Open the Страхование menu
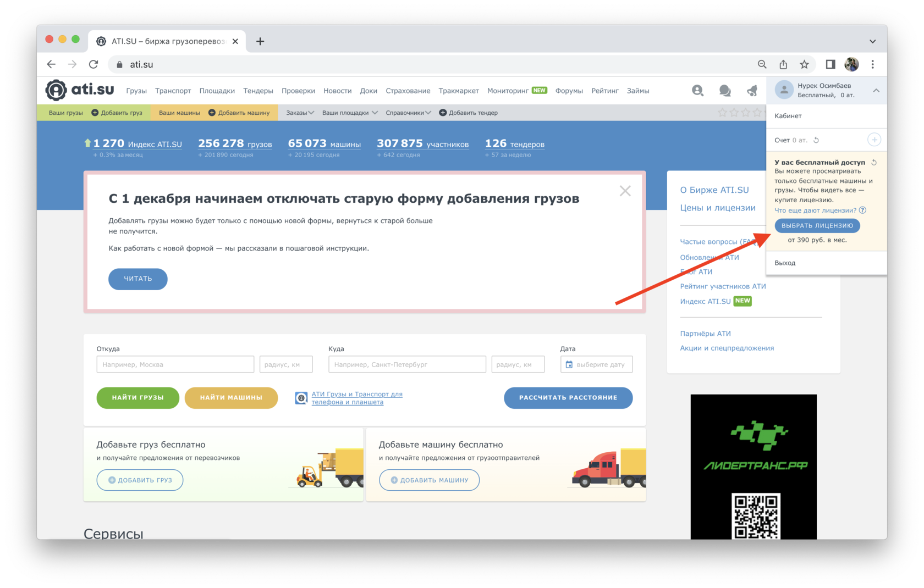Viewport: 924px width, 588px height. click(x=408, y=91)
